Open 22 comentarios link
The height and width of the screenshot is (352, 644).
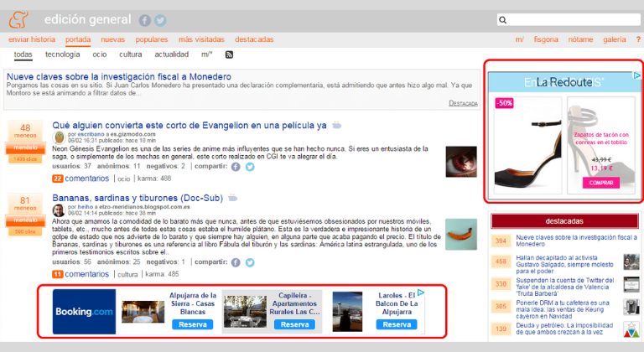coord(80,179)
